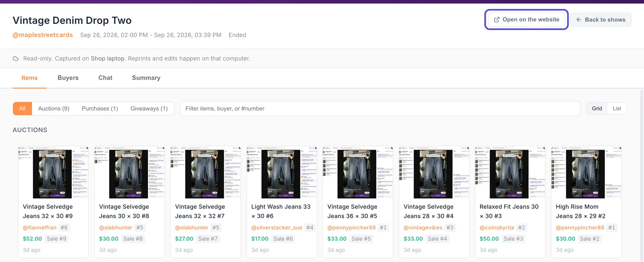Click the $50.00 price

pyautogui.click(x=489, y=239)
